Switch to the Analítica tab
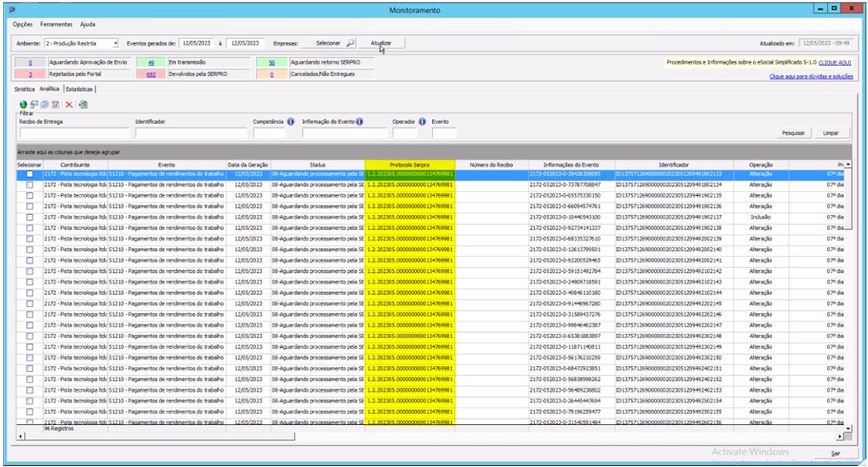 click(x=50, y=88)
